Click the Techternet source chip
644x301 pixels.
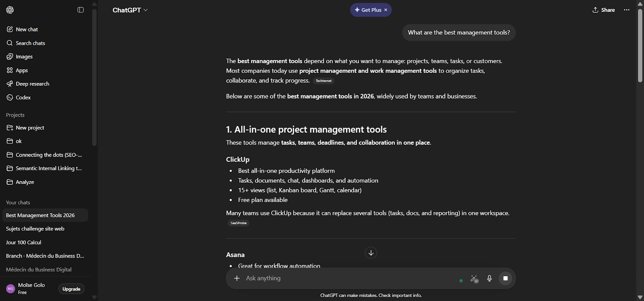pos(324,80)
